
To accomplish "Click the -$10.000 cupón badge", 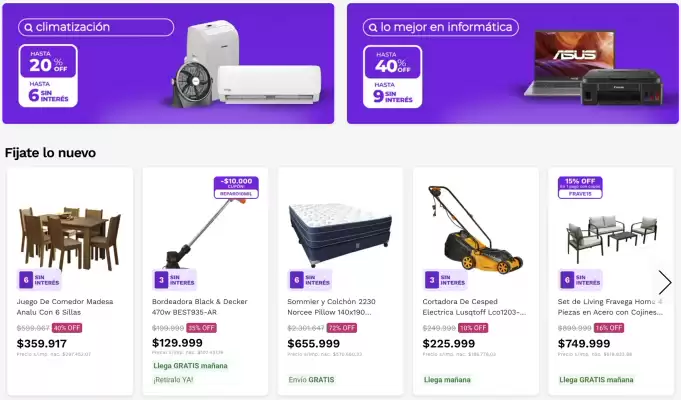I will [x=236, y=187].
